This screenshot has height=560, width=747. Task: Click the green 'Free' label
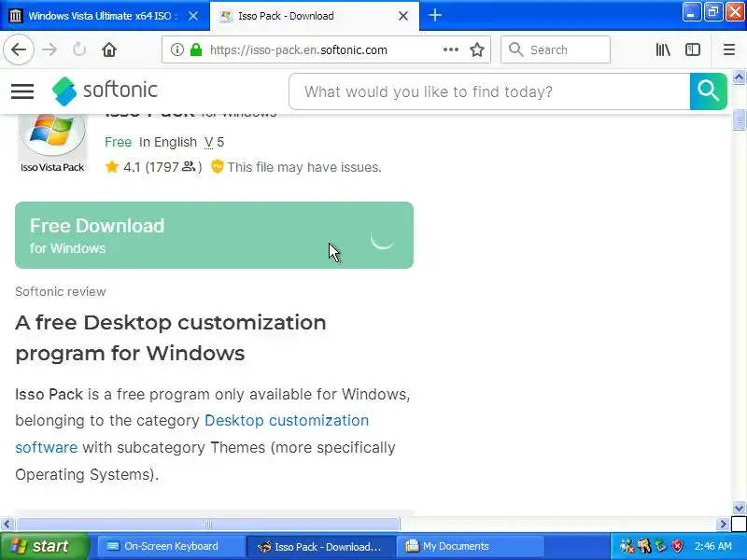click(119, 142)
